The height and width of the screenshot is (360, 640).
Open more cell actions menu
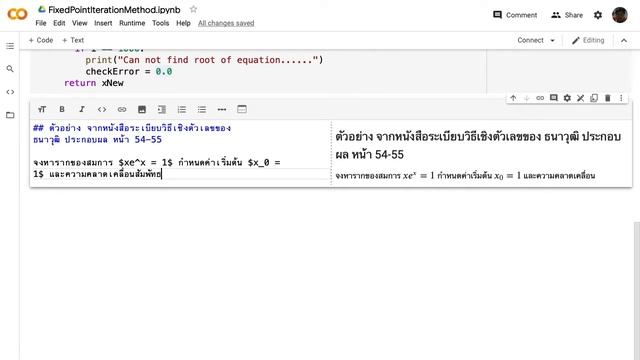(621, 98)
